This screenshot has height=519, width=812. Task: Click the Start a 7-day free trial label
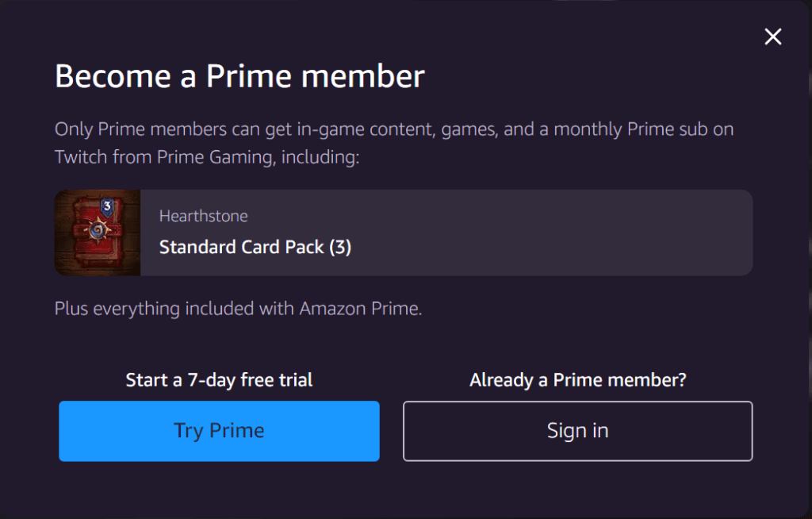pyautogui.click(x=219, y=379)
